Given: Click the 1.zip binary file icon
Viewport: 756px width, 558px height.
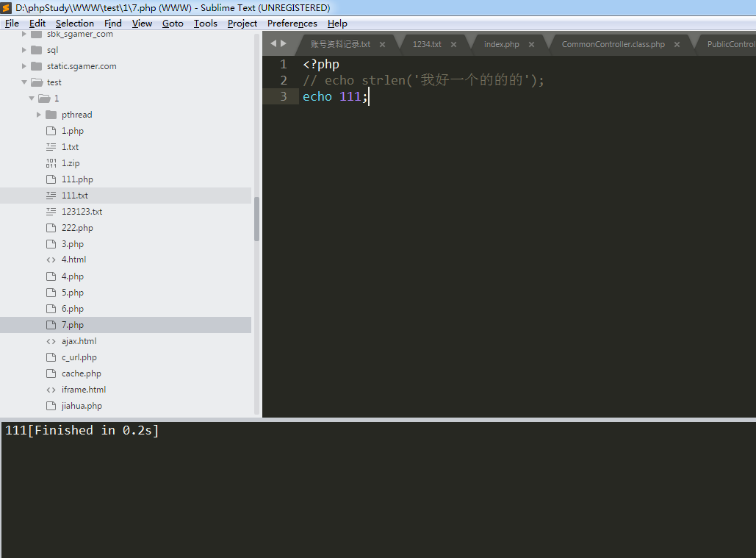Looking at the screenshot, I should [x=51, y=163].
